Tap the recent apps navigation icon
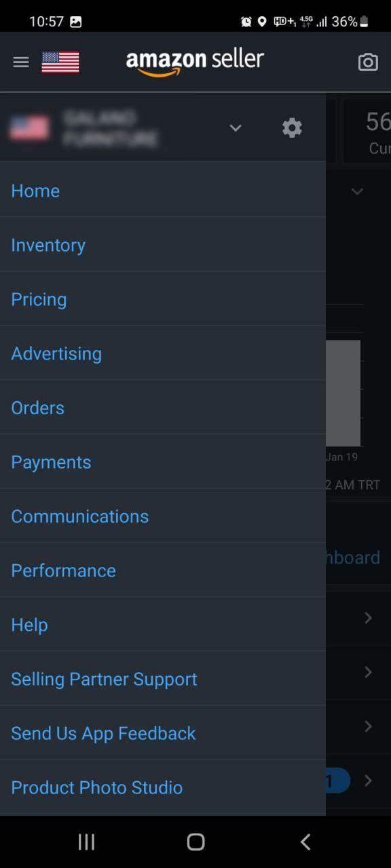 tap(86, 842)
